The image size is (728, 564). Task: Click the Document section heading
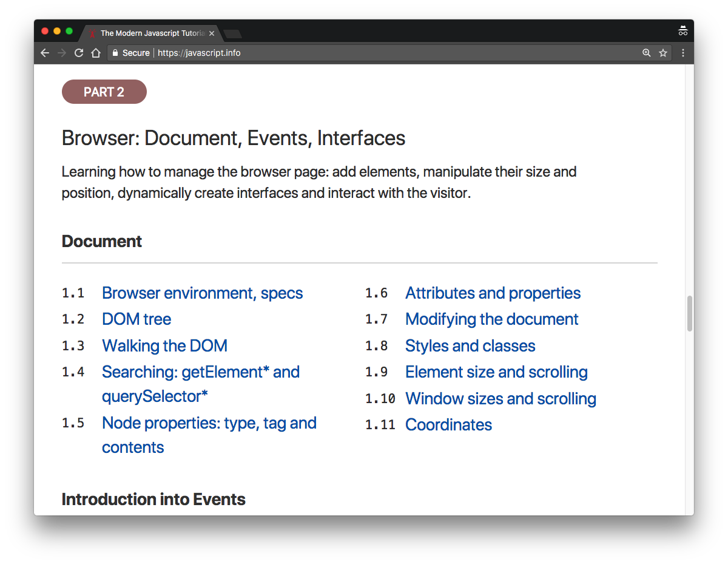tap(102, 241)
